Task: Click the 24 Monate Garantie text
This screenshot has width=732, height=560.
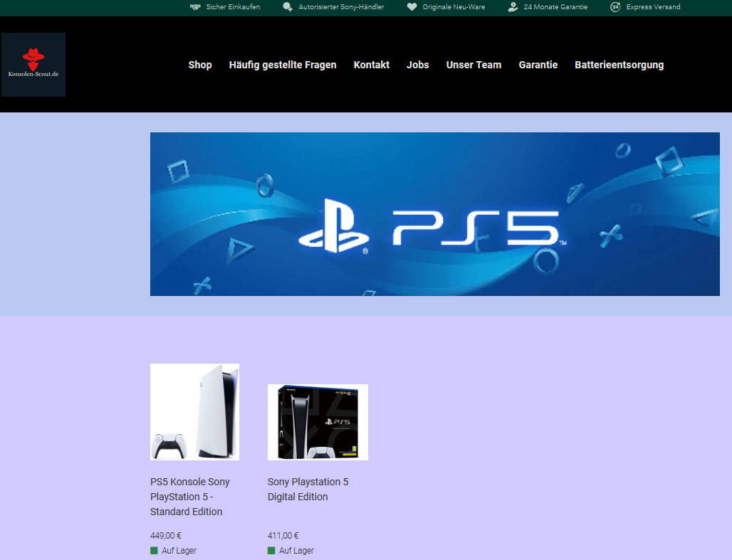Action: click(555, 7)
